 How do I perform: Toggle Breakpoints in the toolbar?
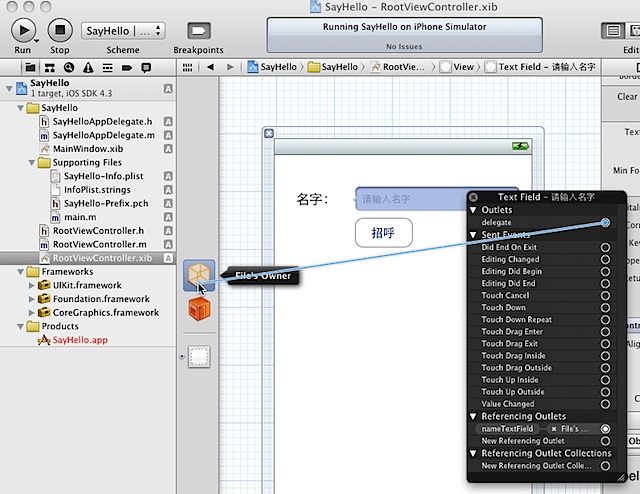point(198,31)
